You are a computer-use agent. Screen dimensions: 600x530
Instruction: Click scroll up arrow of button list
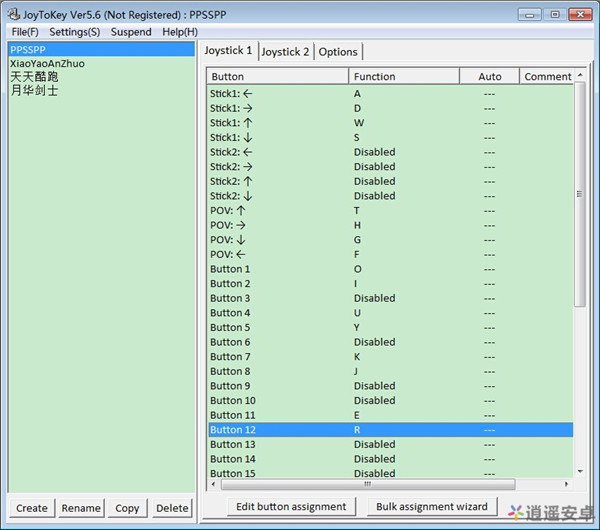click(580, 75)
